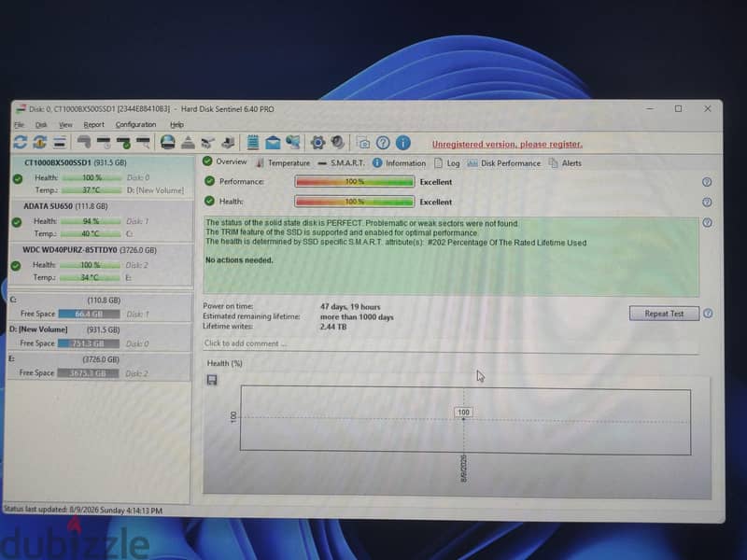Click the gray pyramid toolbar icon
This screenshot has width=747, height=560.
pyautogui.click(x=188, y=142)
